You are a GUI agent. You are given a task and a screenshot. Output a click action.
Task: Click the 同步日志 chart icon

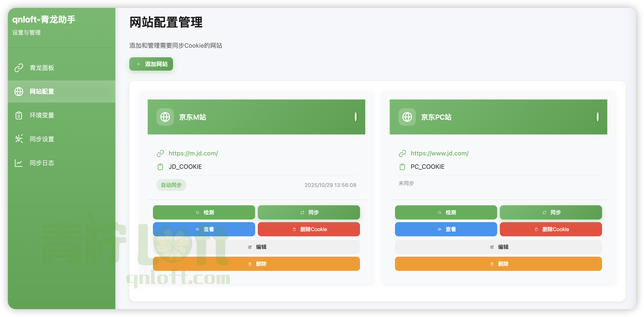click(x=19, y=163)
